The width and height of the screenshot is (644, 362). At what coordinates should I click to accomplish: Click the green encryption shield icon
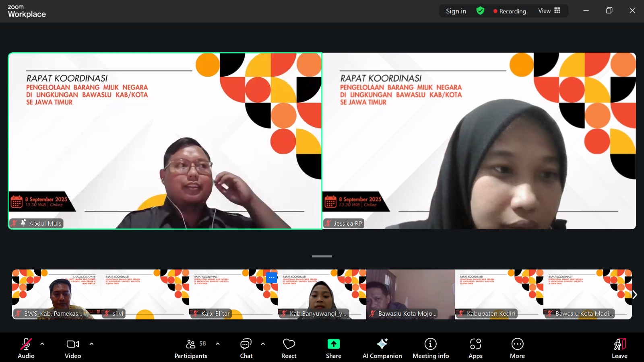coord(480,11)
